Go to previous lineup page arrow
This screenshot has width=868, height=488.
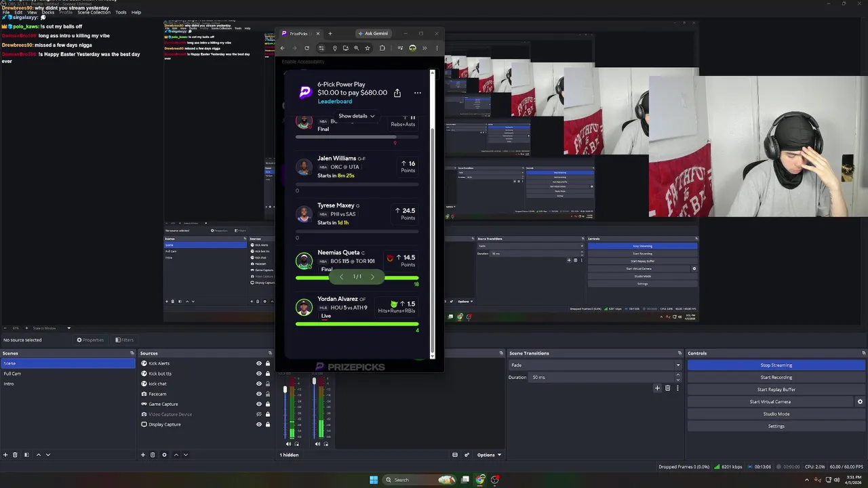pyautogui.click(x=341, y=277)
